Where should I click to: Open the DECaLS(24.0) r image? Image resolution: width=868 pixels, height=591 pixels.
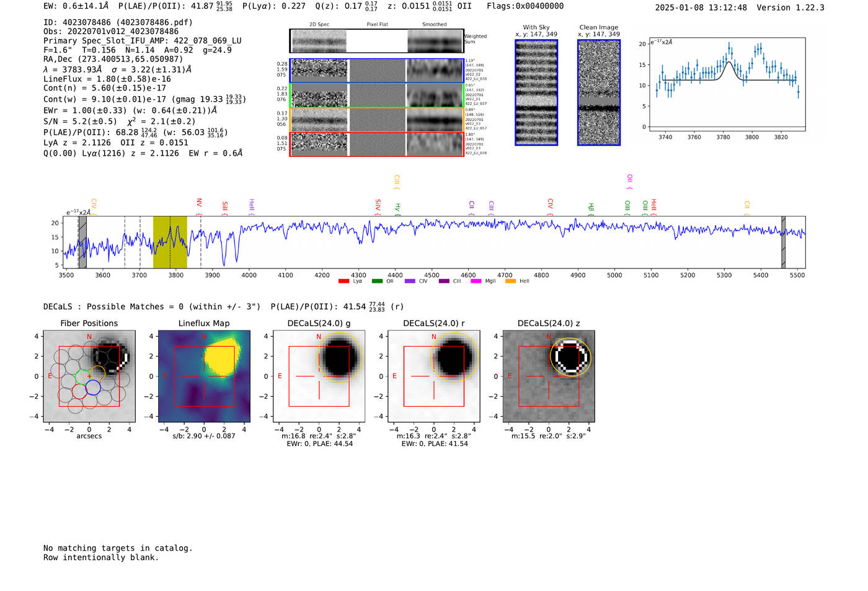434,376
